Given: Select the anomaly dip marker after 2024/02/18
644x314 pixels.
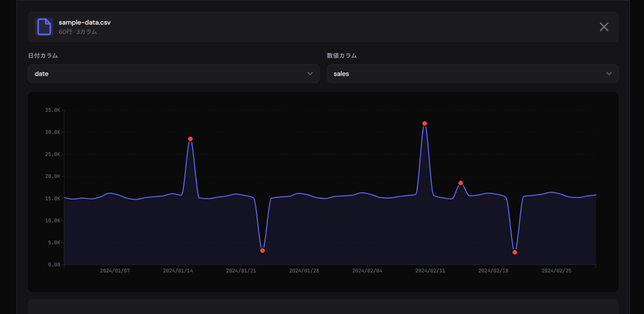Looking at the screenshot, I should [515, 252].
